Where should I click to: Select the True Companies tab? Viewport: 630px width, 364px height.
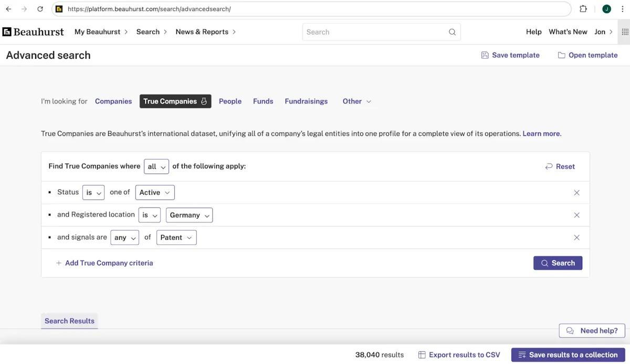[x=175, y=101]
